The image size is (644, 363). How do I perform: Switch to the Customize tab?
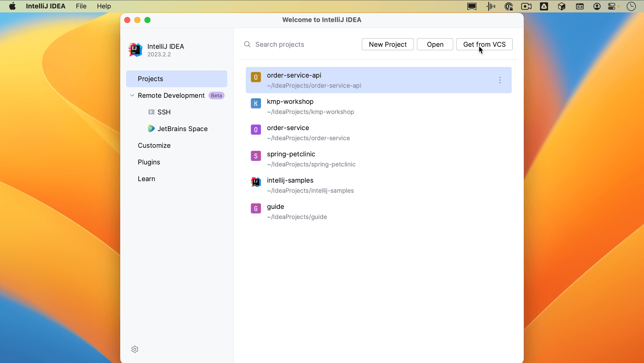click(x=154, y=146)
